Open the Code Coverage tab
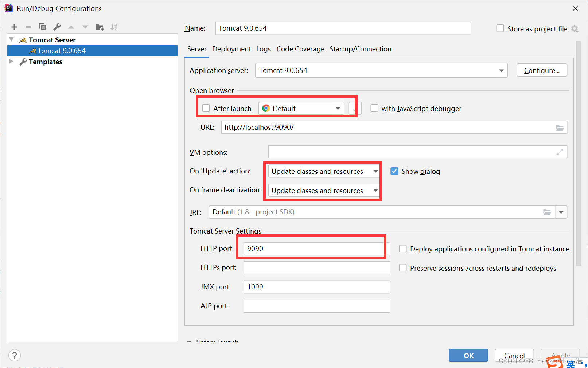The width and height of the screenshot is (588, 368). coord(300,49)
